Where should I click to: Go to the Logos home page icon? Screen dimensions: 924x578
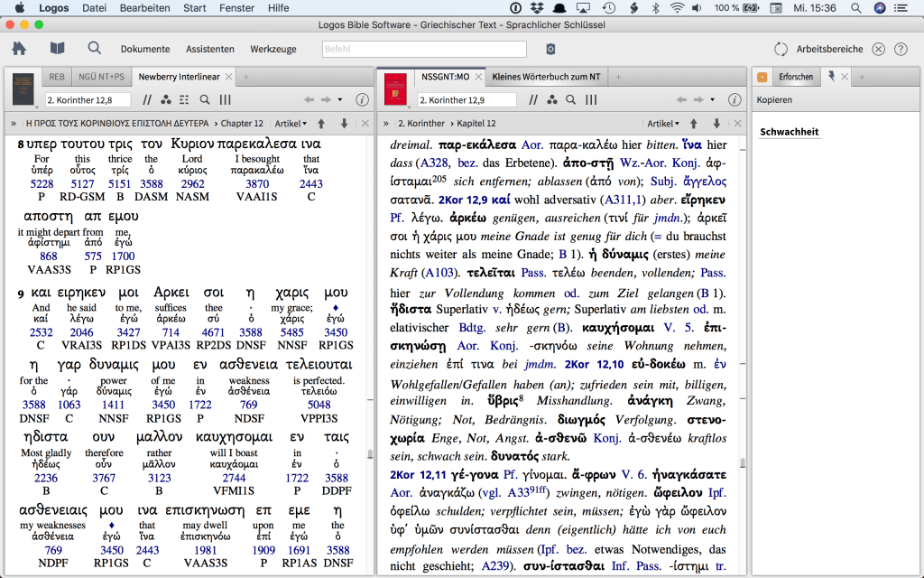coord(19,48)
